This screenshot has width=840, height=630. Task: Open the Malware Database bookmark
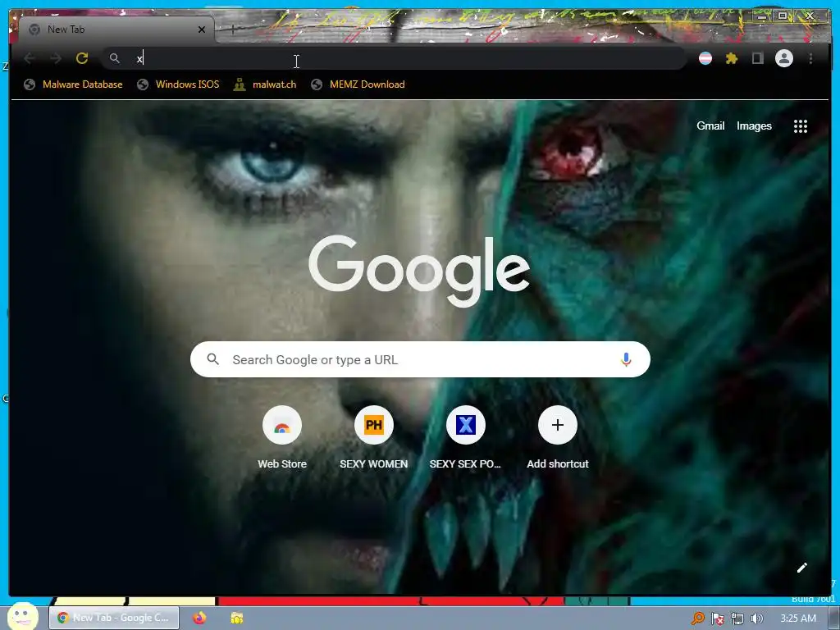point(73,84)
